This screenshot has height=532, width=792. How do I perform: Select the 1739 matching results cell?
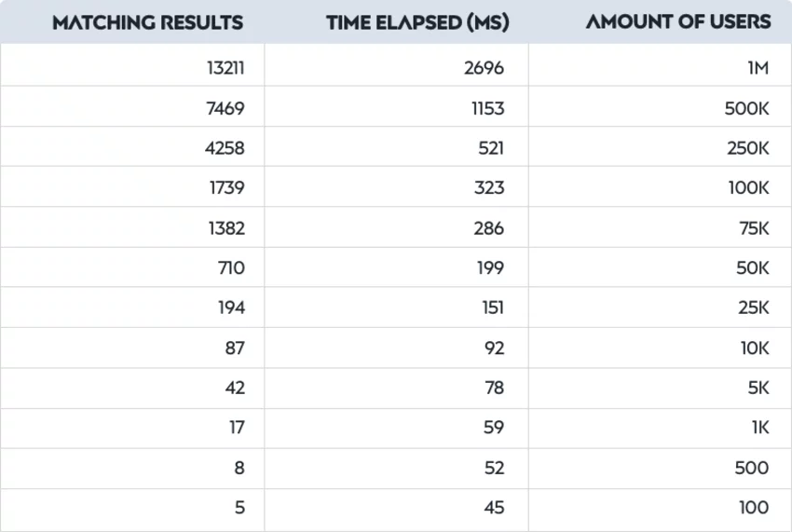tap(132, 186)
